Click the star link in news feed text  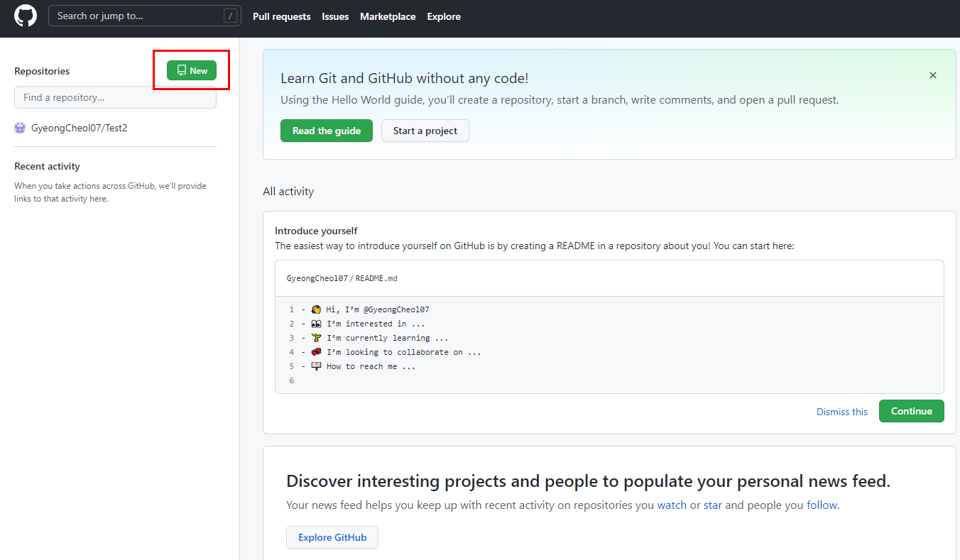tap(712, 505)
